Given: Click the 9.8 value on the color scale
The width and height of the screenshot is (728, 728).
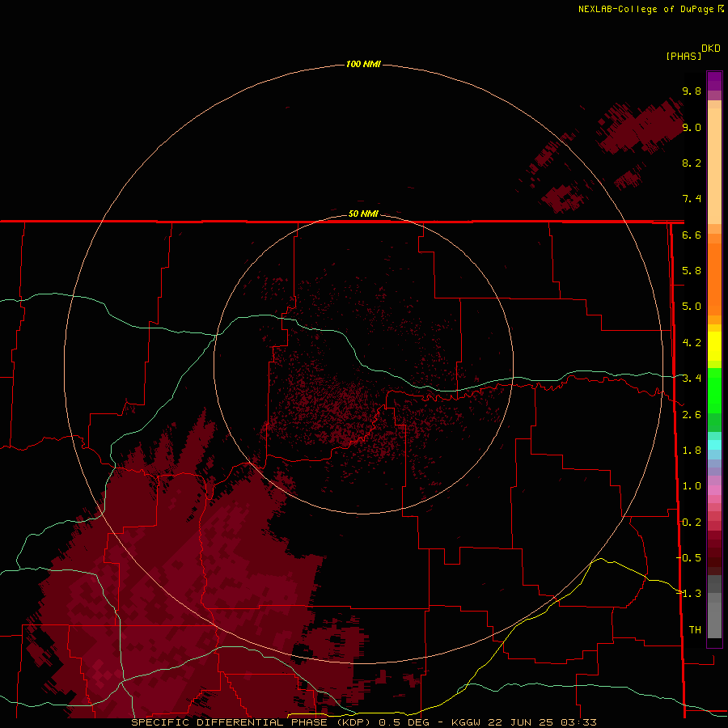Looking at the screenshot, I should click(692, 91).
